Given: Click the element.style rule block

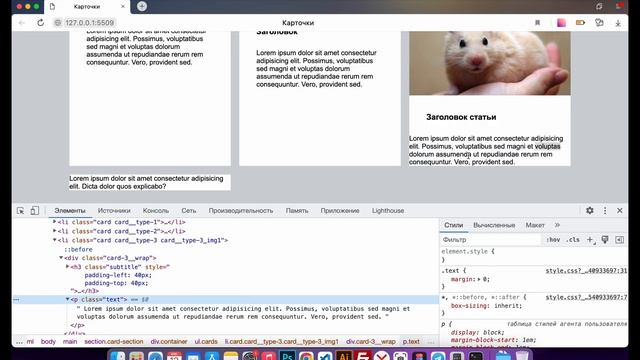Looking at the screenshot, I should [x=533, y=256].
